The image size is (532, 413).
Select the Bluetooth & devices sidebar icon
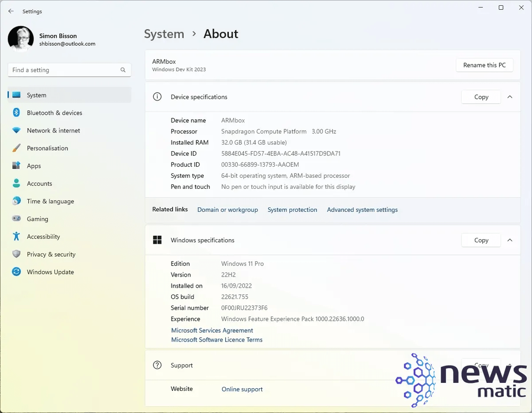coord(16,113)
